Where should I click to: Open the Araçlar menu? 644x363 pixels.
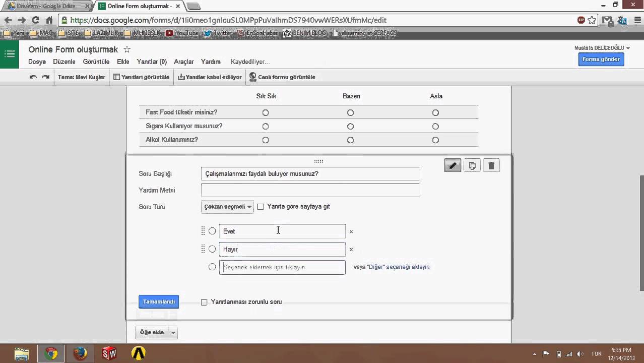point(183,62)
